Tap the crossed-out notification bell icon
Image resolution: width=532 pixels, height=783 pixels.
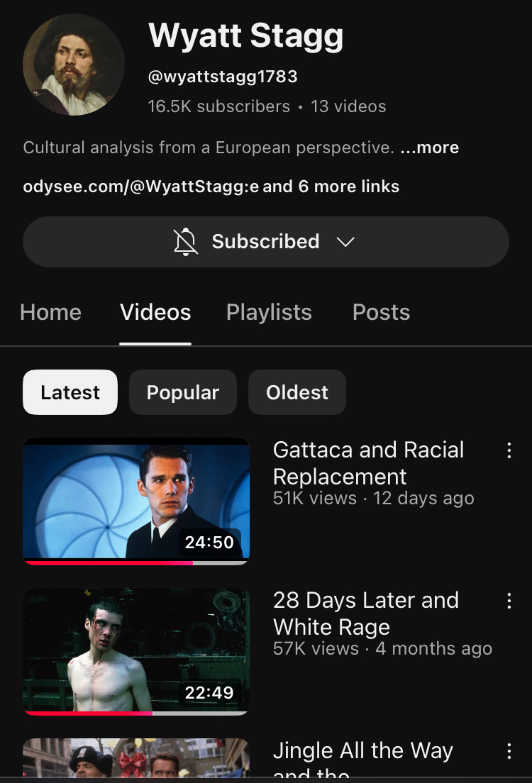pos(185,242)
